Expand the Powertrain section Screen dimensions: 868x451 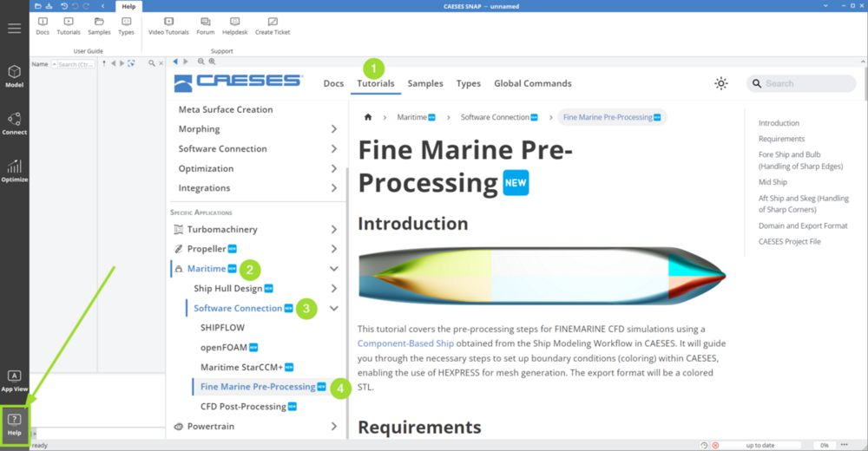[x=334, y=426]
